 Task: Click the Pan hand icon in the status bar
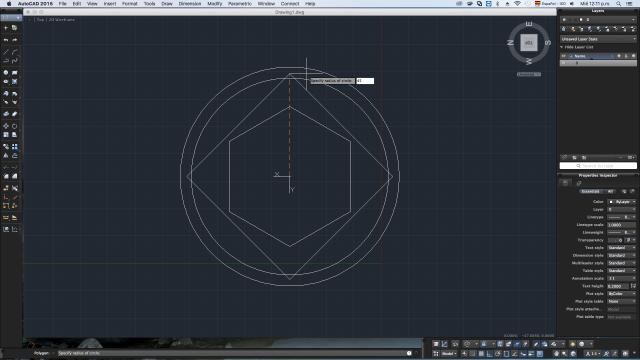[557, 353]
